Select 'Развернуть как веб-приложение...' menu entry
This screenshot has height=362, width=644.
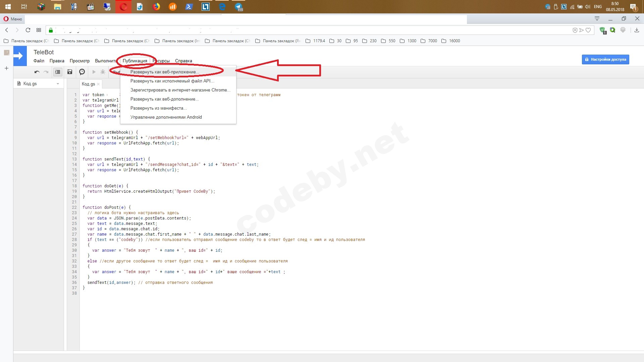(x=164, y=72)
